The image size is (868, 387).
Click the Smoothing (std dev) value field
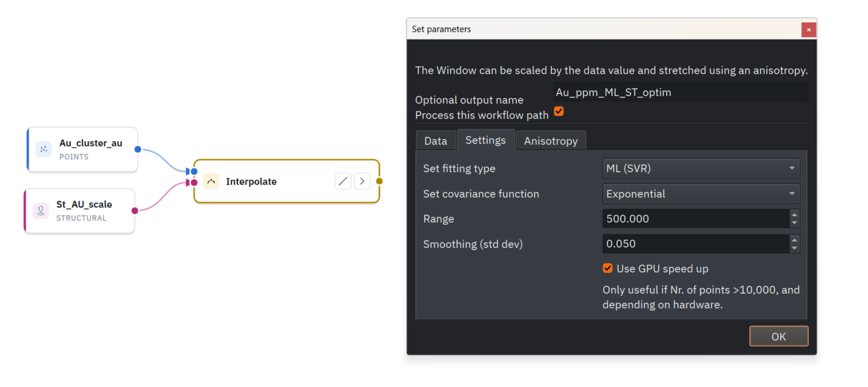[x=696, y=244]
